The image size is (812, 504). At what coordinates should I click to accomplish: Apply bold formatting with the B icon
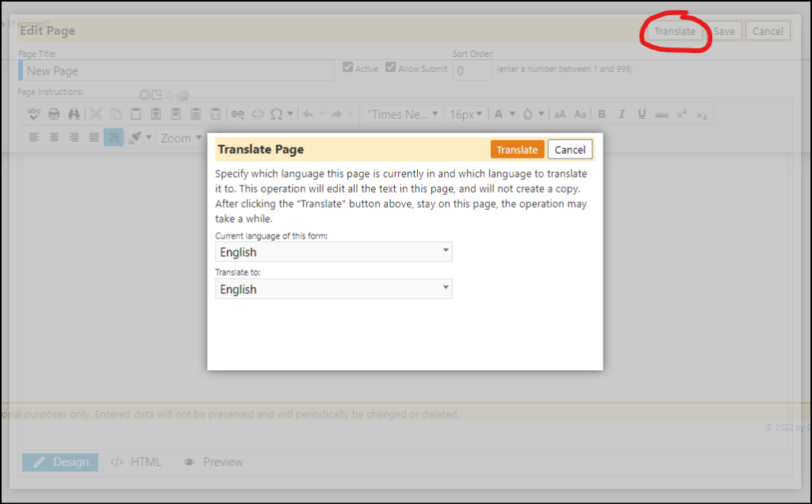pyautogui.click(x=602, y=114)
